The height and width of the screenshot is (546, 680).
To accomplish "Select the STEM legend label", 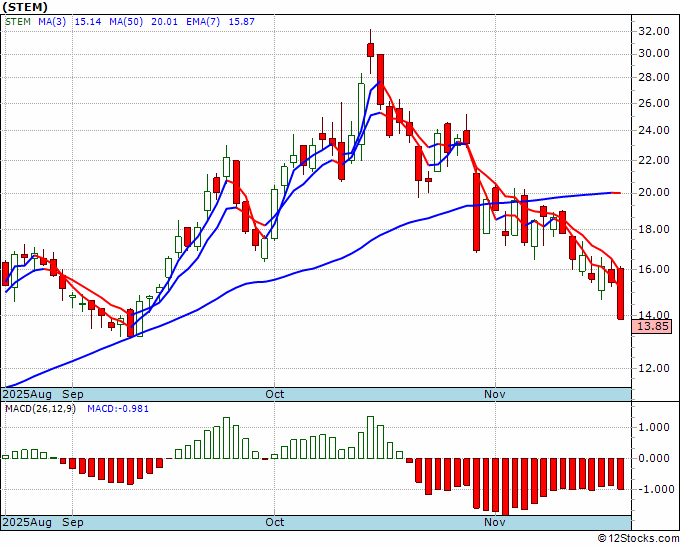I will (18, 22).
